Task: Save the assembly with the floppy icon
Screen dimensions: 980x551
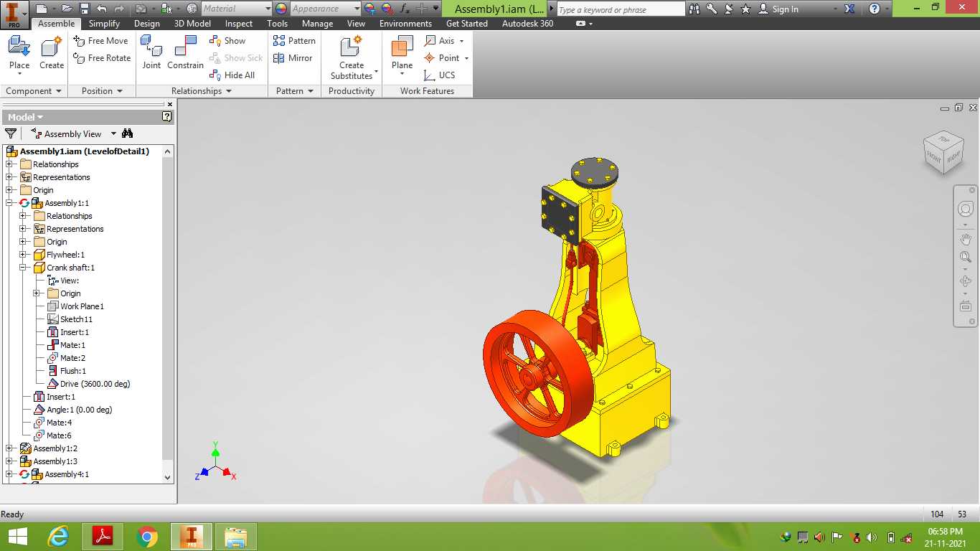Action: (x=85, y=9)
